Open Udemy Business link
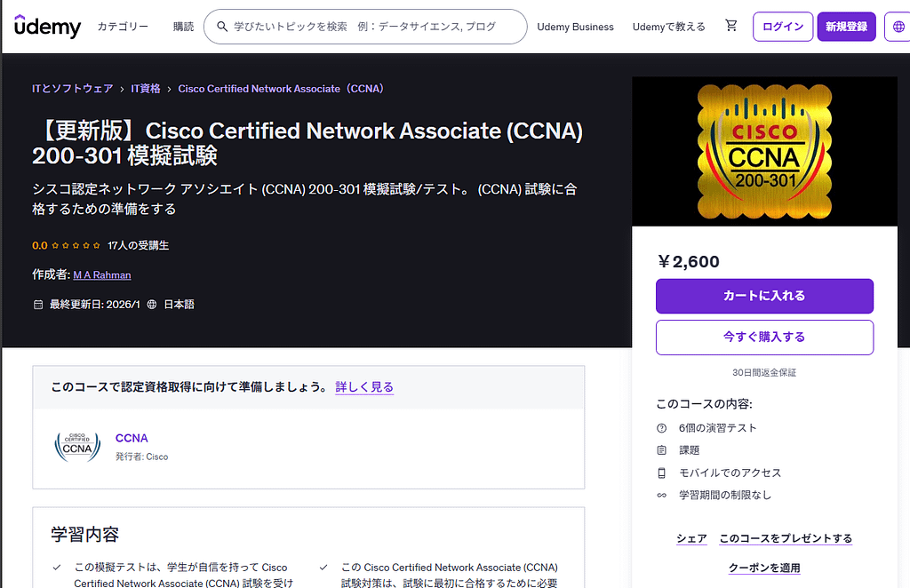The image size is (910, 588). (x=575, y=27)
